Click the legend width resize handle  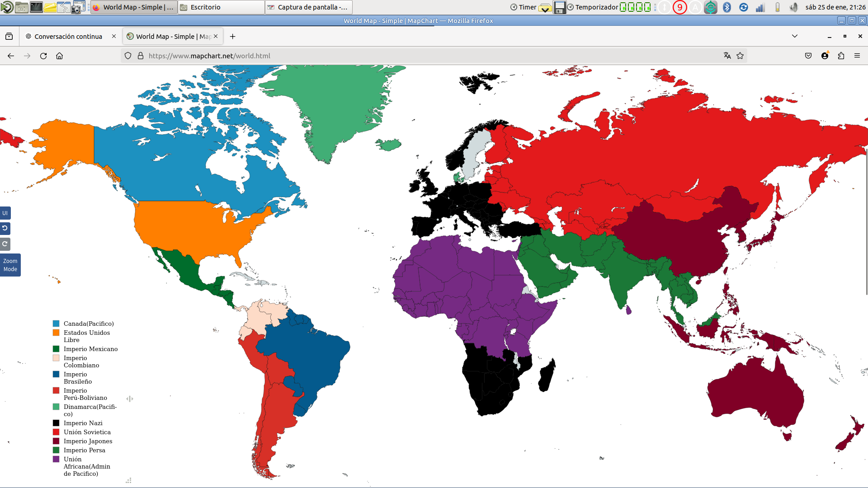pos(130,399)
